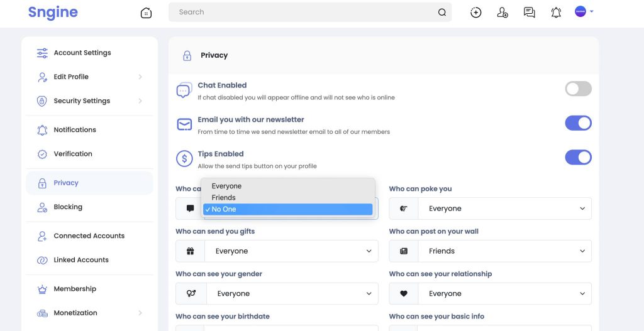The image size is (644, 331).
Task: Enable the Chat Enabled toggle
Action: 579,89
